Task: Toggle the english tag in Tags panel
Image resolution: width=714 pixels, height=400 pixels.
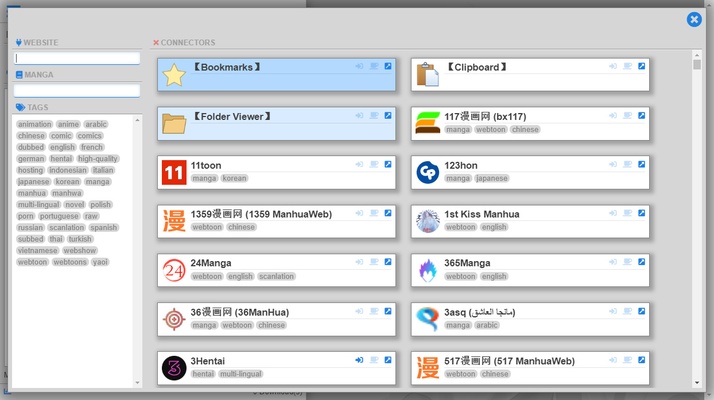Action: (62, 147)
